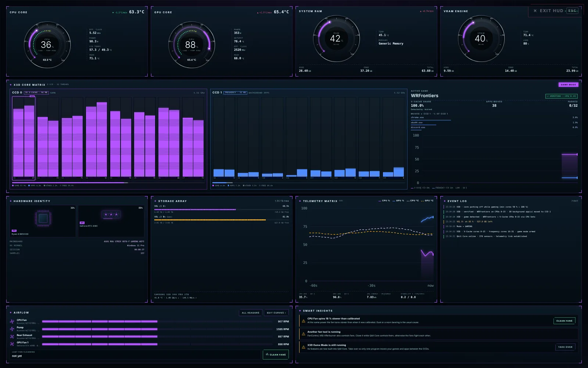Image resolution: width=588 pixels, height=368 pixels.
Task: Open All Headers in Airflow
Action: coord(251,313)
